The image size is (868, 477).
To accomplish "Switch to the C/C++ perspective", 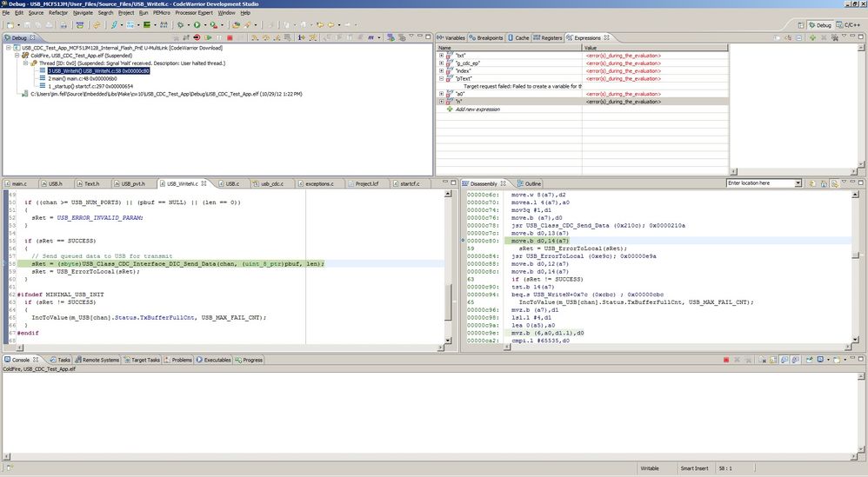I will pos(847,25).
